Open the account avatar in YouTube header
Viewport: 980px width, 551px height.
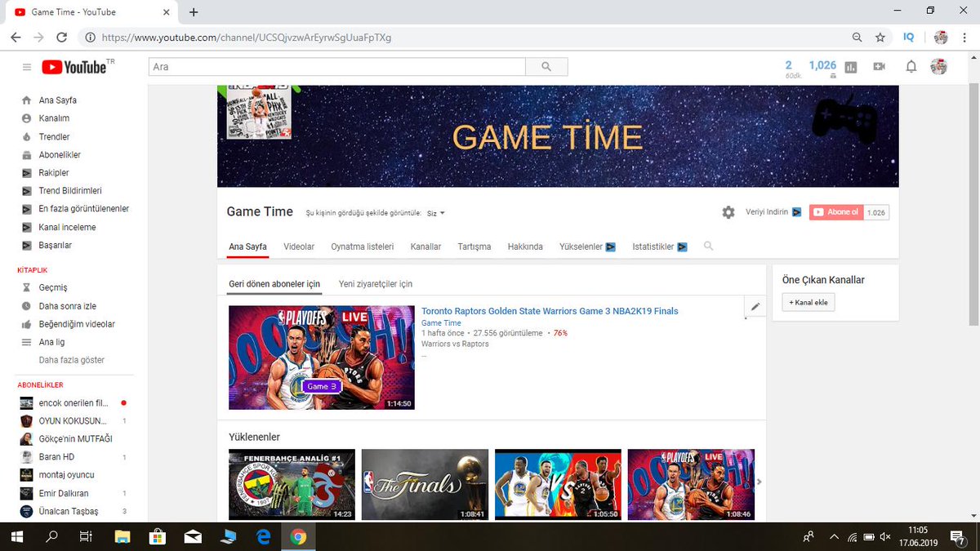click(x=939, y=67)
